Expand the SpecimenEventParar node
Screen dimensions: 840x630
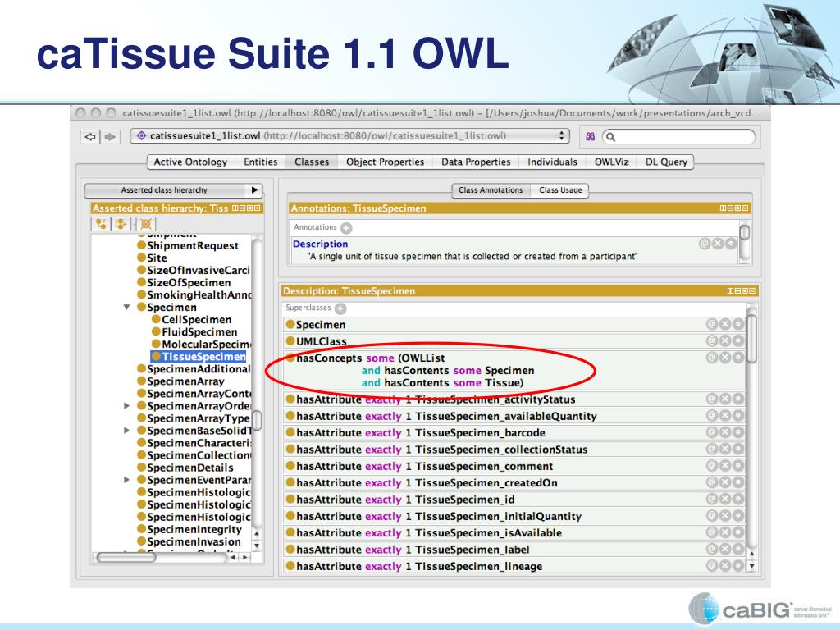pyautogui.click(x=127, y=479)
